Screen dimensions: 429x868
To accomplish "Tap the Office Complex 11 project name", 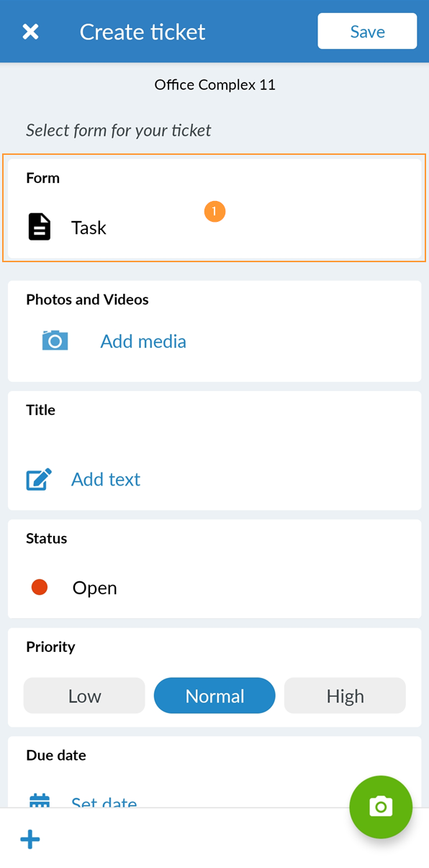I will tap(214, 85).
